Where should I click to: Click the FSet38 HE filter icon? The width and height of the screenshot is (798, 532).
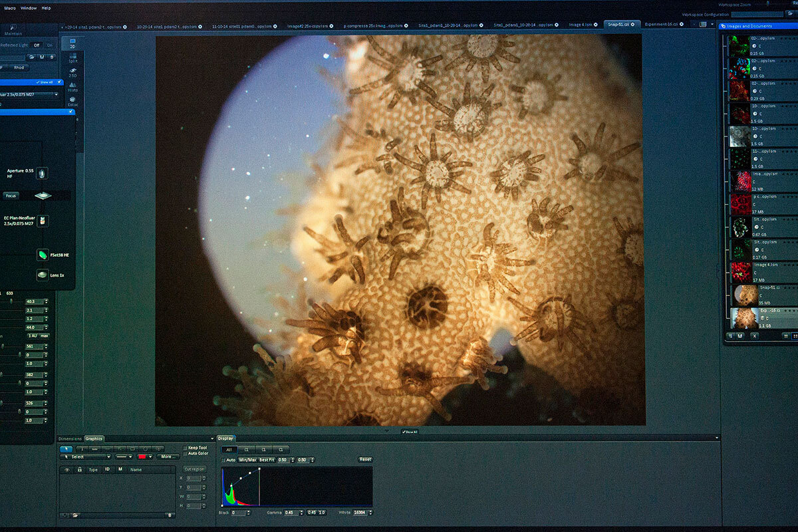point(43,254)
